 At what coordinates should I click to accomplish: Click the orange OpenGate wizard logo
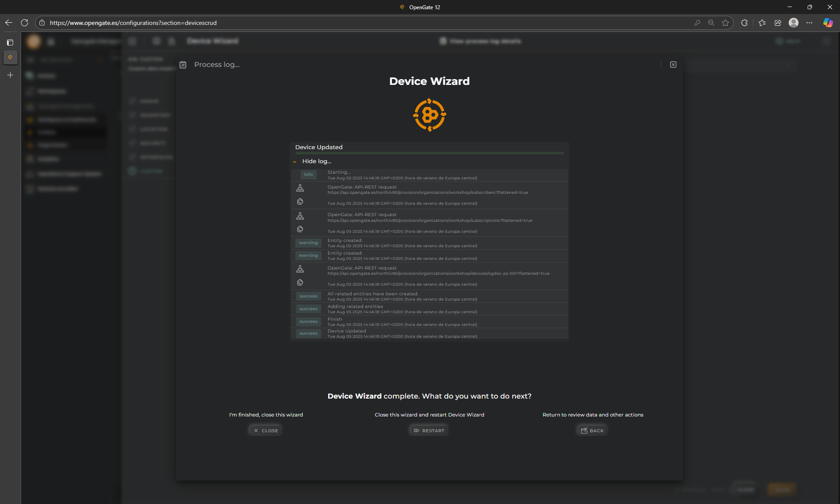429,115
